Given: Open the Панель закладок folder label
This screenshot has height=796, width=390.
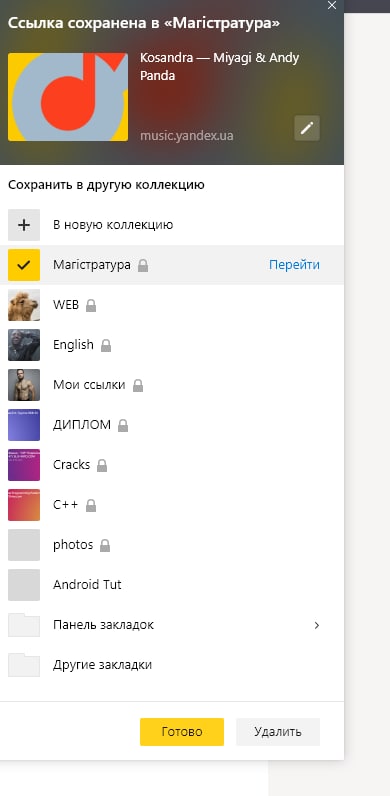Looking at the screenshot, I should [104, 625].
